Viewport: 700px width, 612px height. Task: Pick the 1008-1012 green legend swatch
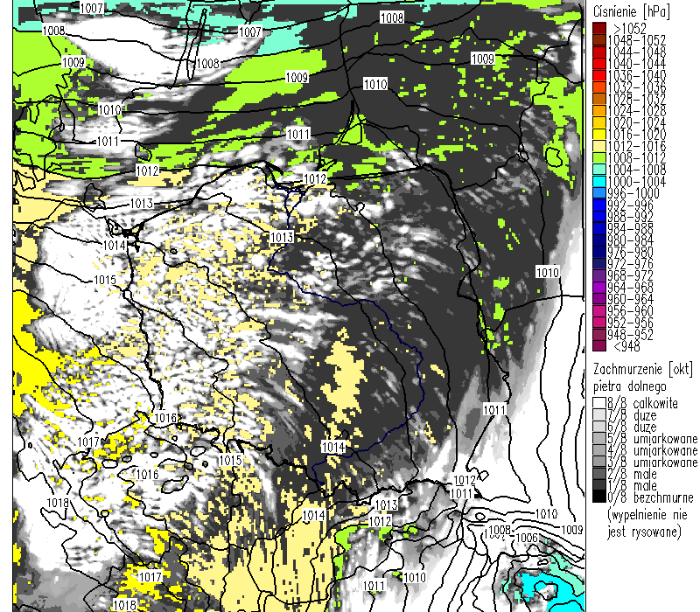[598, 156]
